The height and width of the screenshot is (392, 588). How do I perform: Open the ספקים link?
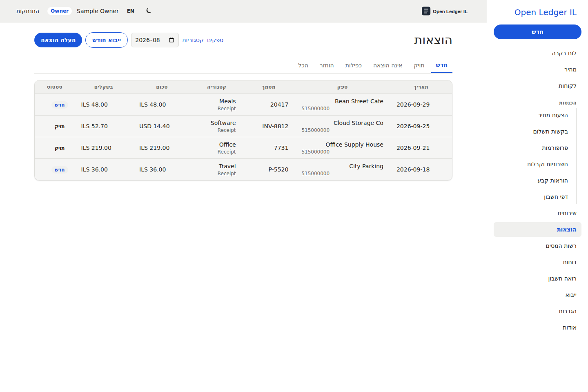pos(215,40)
